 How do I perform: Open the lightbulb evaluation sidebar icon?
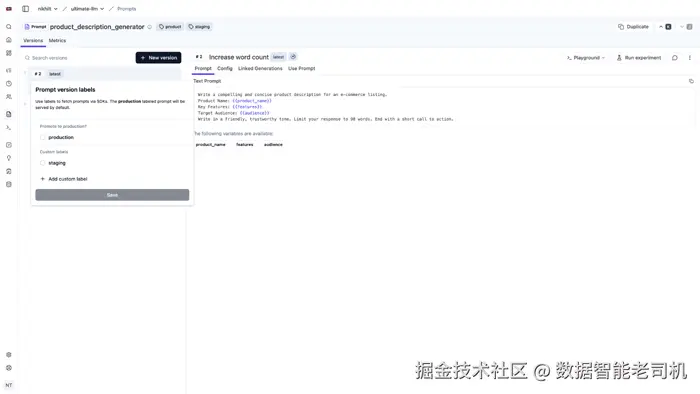tap(8, 158)
